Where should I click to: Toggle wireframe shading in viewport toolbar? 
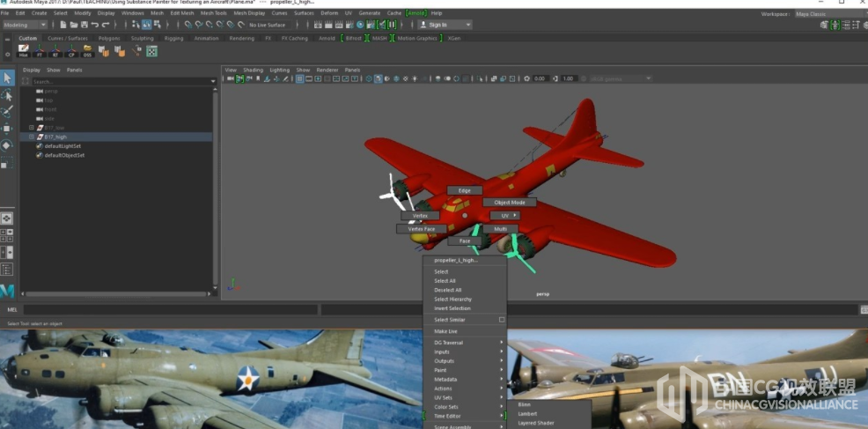coord(369,78)
